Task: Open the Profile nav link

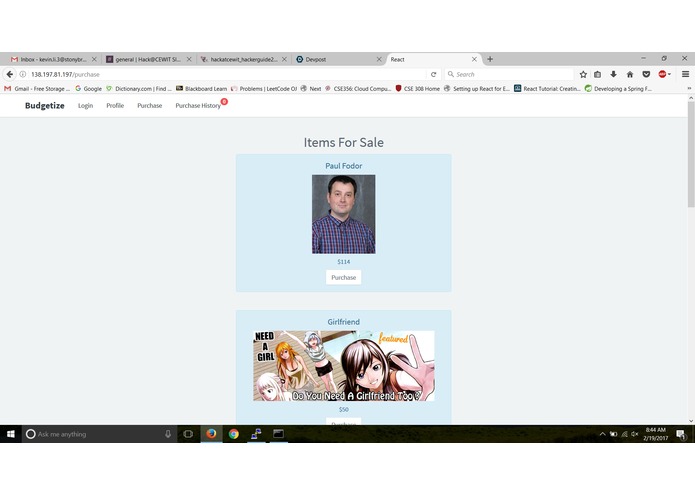Action: tap(115, 105)
